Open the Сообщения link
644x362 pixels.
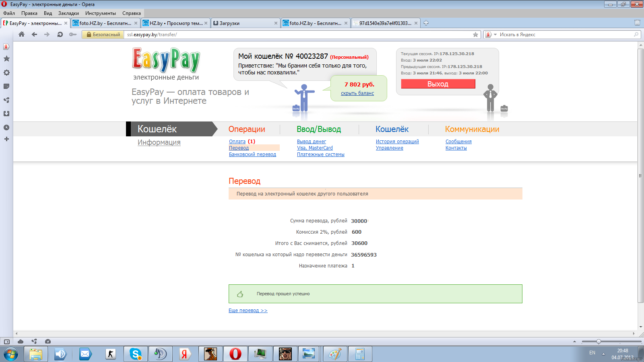[458, 142]
